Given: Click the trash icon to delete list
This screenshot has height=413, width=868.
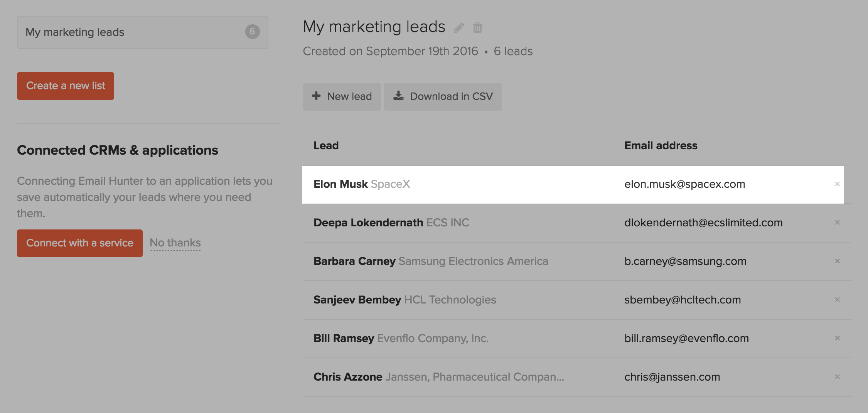Looking at the screenshot, I should click(x=477, y=28).
